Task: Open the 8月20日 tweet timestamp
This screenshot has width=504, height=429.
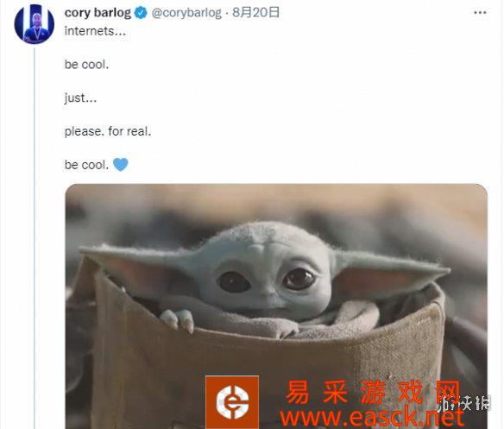Action: tap(255, 13)
